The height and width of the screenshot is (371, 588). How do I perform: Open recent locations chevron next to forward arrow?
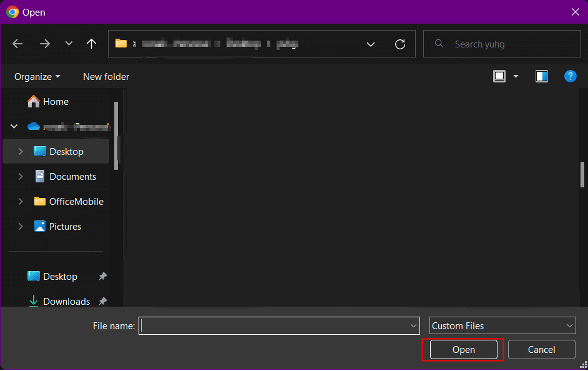click(x=69, y=44)
